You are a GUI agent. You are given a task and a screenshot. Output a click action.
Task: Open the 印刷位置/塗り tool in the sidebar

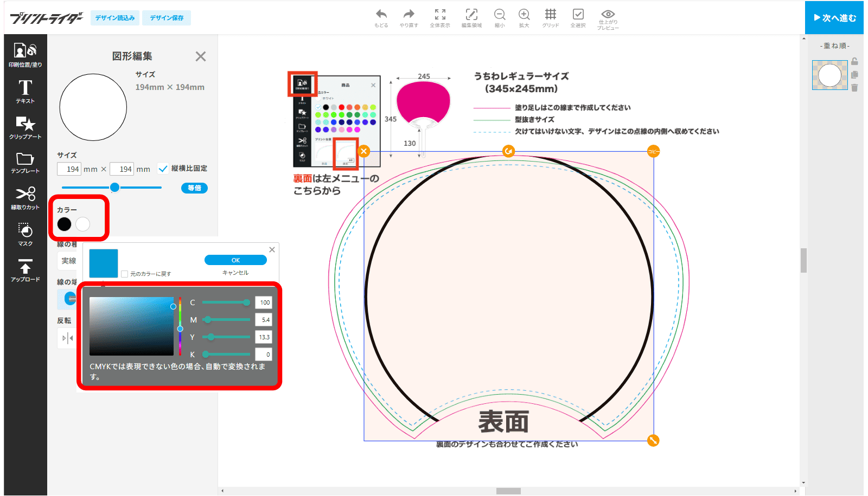[x=25, y=55]
